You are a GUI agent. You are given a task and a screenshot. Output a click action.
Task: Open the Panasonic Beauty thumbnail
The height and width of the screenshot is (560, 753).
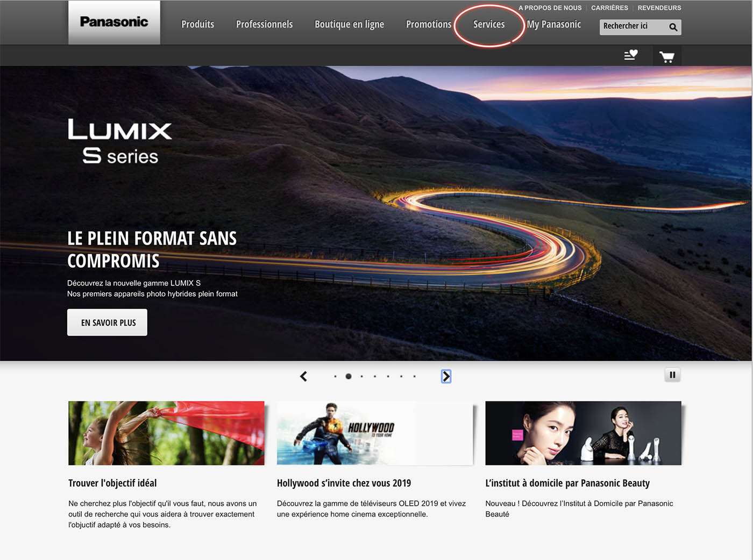pyautogui.click(x=583, y=433)
